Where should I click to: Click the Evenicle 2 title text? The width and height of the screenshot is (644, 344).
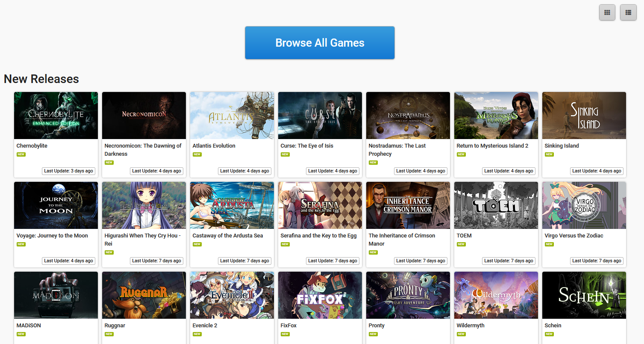(205, 326)
